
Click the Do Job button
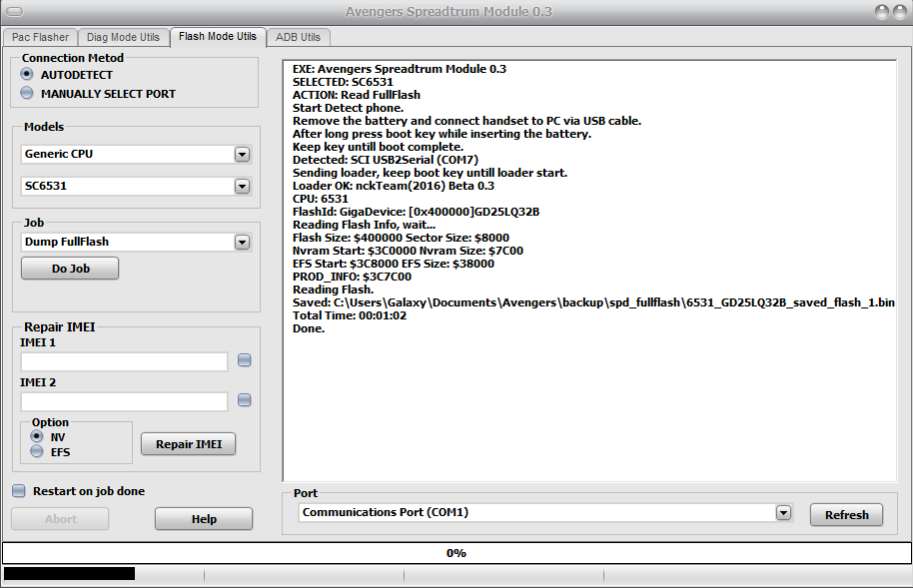(x=71, y=269)
